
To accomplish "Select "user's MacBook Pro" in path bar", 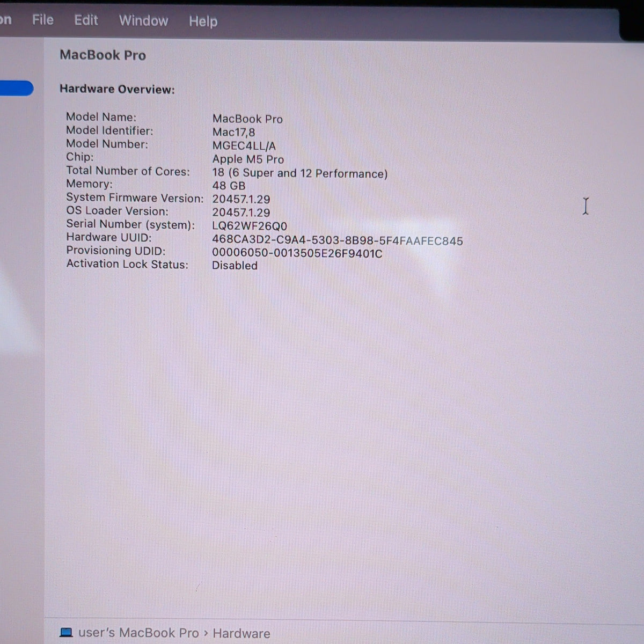I will tap(138, 633).
